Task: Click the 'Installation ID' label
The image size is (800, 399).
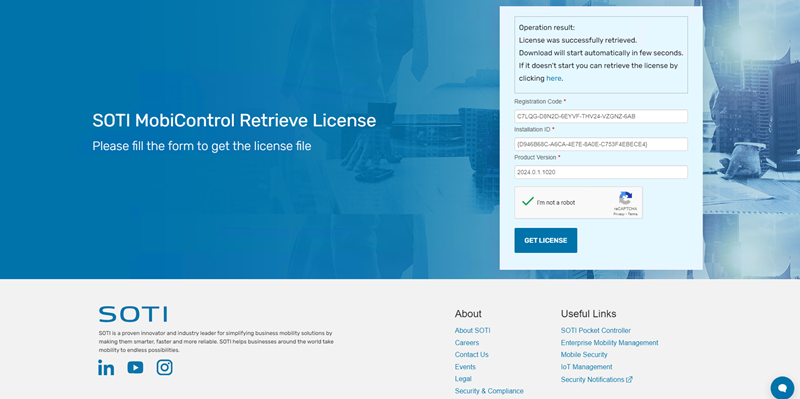Action: (x=532, y=130)
